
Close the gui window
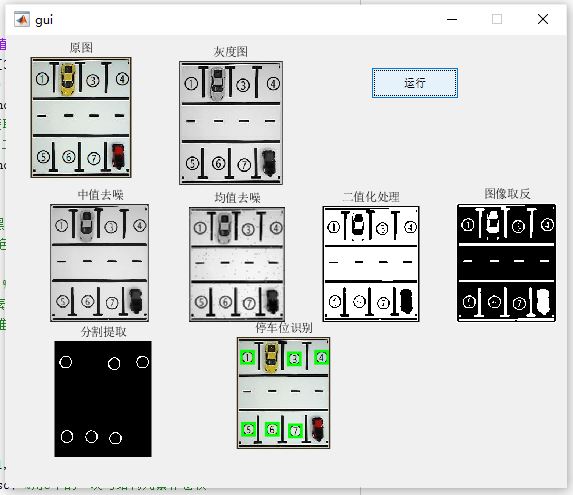(543, 19)
